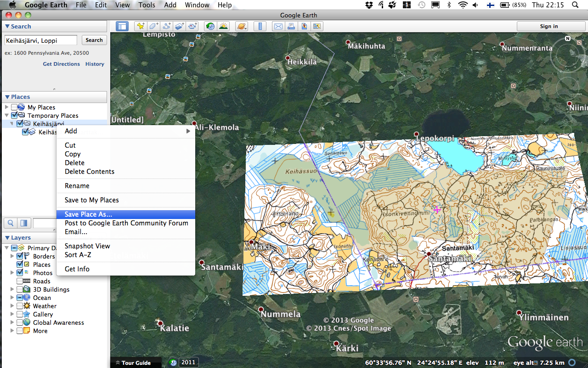The image size is (588, 368).
Task: Click the Get Directions link
Action: (61, 64)
